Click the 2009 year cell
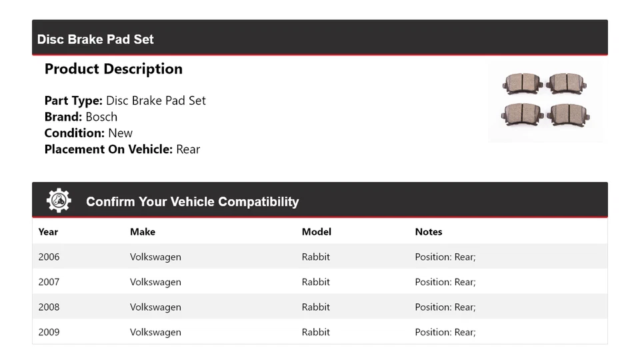Viewport: 640px width, 364px height. [49, 332]
